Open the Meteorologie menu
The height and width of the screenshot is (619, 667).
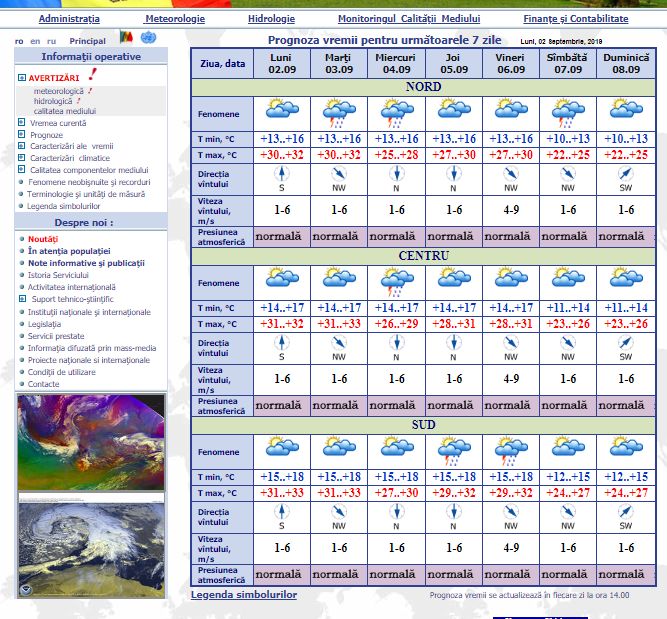point(175,19)
